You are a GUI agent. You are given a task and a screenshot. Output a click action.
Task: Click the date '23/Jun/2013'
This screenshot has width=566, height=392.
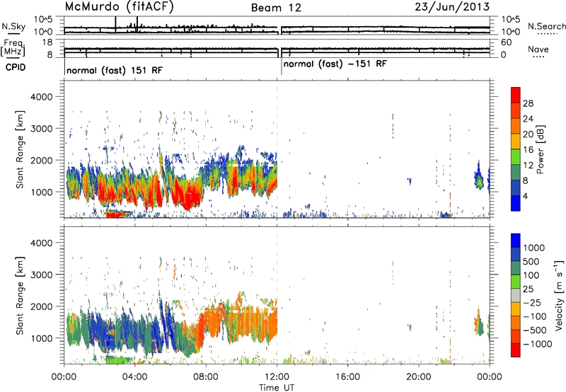point(452,6)
